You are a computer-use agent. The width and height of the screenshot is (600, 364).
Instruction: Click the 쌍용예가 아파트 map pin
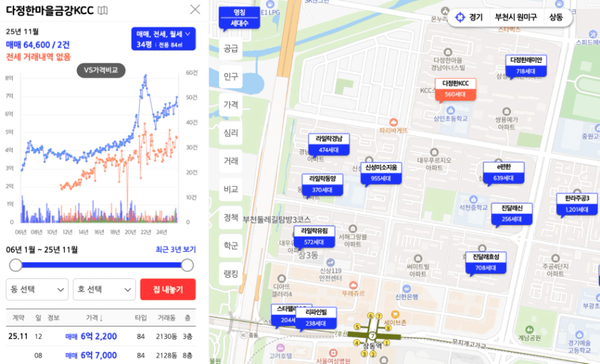pyautogui.click(x=506, y=112)
